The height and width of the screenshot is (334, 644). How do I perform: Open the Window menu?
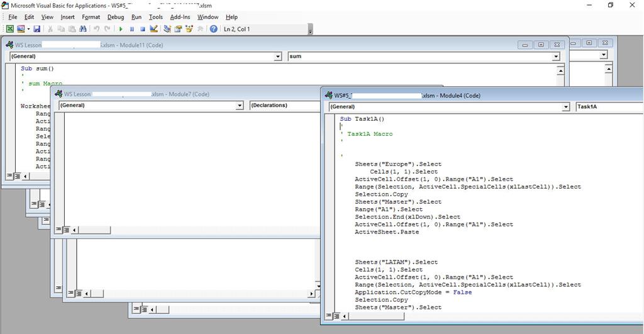[x=208, y=17]
